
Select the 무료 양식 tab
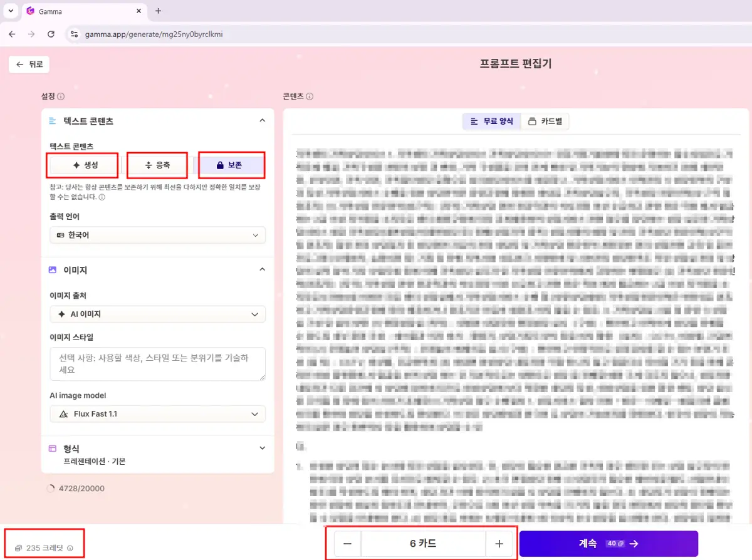[x=491, y=121]
